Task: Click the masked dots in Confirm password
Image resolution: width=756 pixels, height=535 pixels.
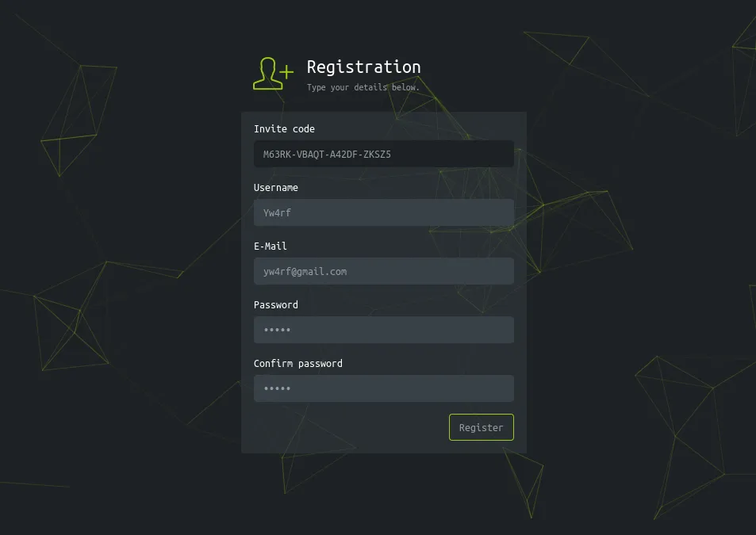Action: coord(277,389)
